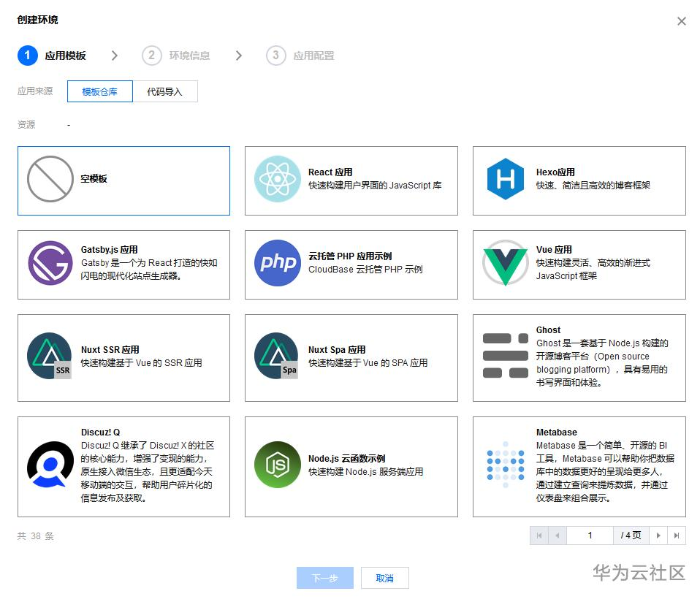Viewport: 700px width, 602px height.
Task: Click the Node.js 云函数示例 logo icon
Action: [x=276, y=465]
